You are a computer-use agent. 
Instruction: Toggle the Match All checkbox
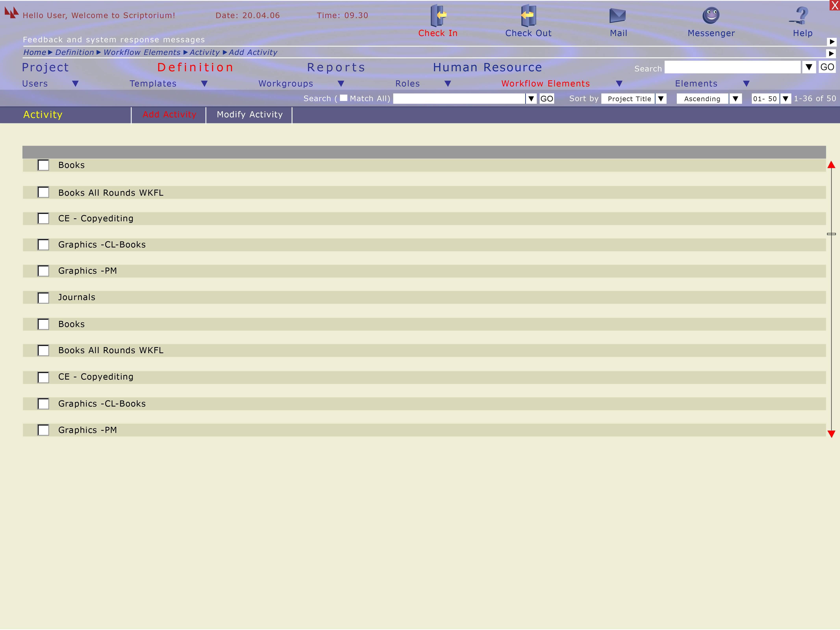343,98
